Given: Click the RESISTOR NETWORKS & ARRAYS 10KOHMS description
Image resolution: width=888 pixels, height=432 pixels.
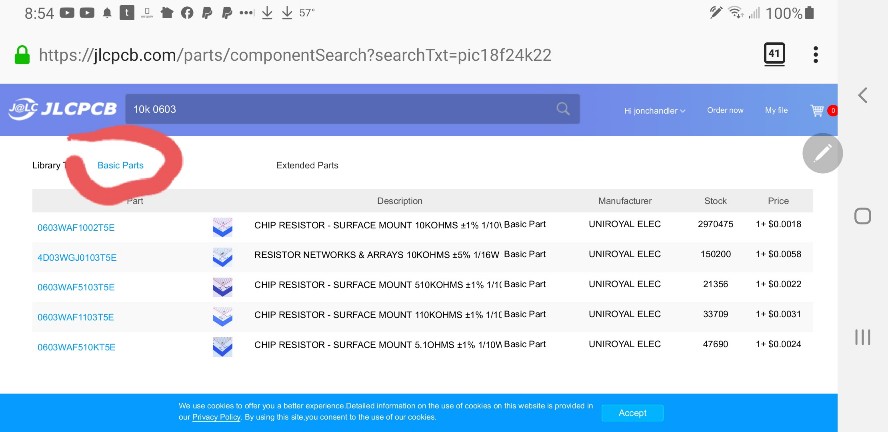Looking at the screenshot, I should pyautogui.click(x=377, y=255).
